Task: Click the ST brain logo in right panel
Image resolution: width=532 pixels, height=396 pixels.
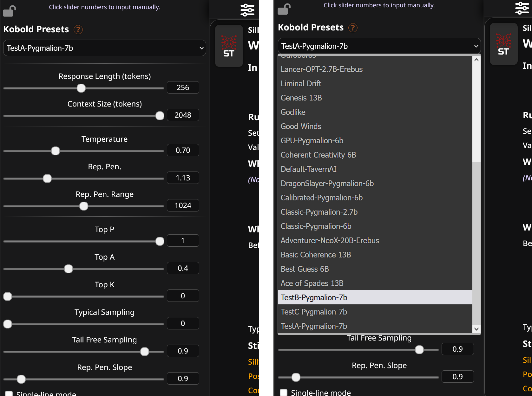Action: click(x=503, y=44)
